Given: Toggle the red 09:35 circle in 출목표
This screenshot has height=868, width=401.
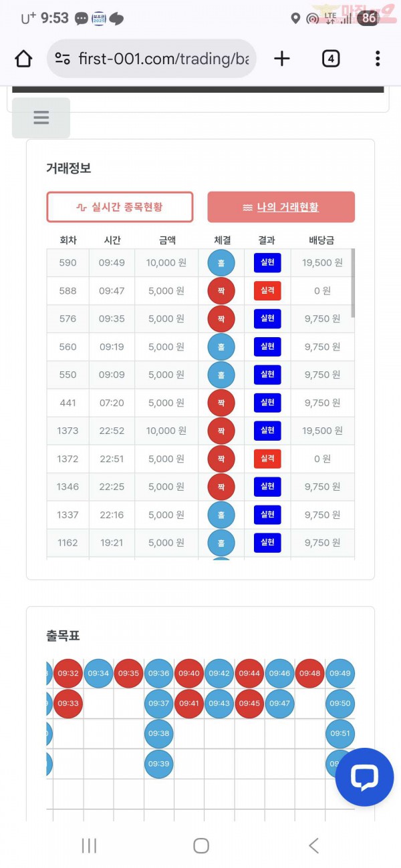Looking at the screenshot, I should tap(128, 673).
